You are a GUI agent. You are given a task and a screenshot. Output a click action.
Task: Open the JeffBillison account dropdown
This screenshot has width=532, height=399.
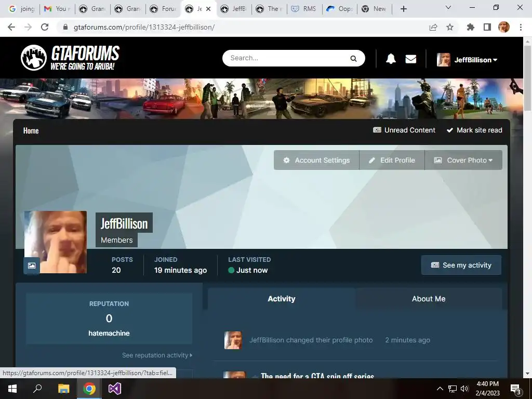(x=476, y=60)
